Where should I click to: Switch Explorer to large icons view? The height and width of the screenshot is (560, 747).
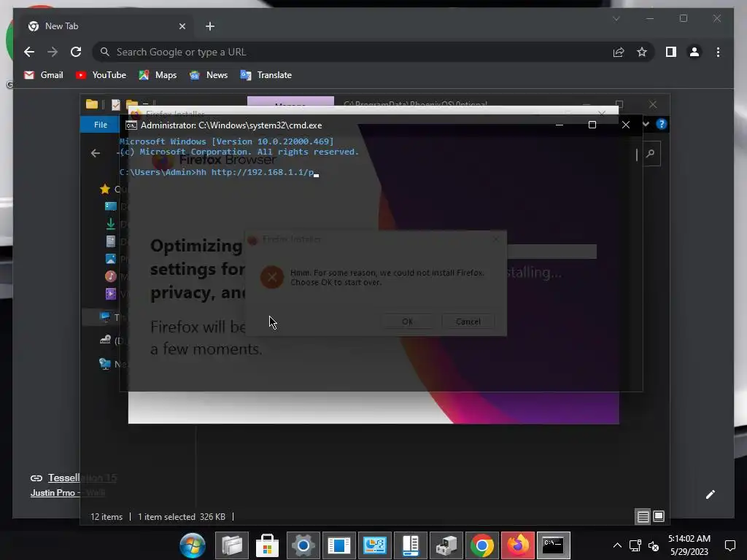click(659, 516)
